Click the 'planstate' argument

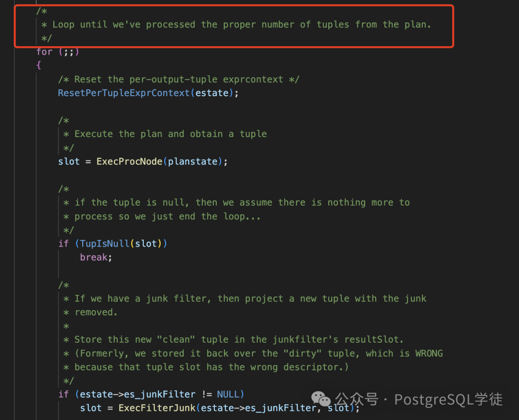(193, 161)
